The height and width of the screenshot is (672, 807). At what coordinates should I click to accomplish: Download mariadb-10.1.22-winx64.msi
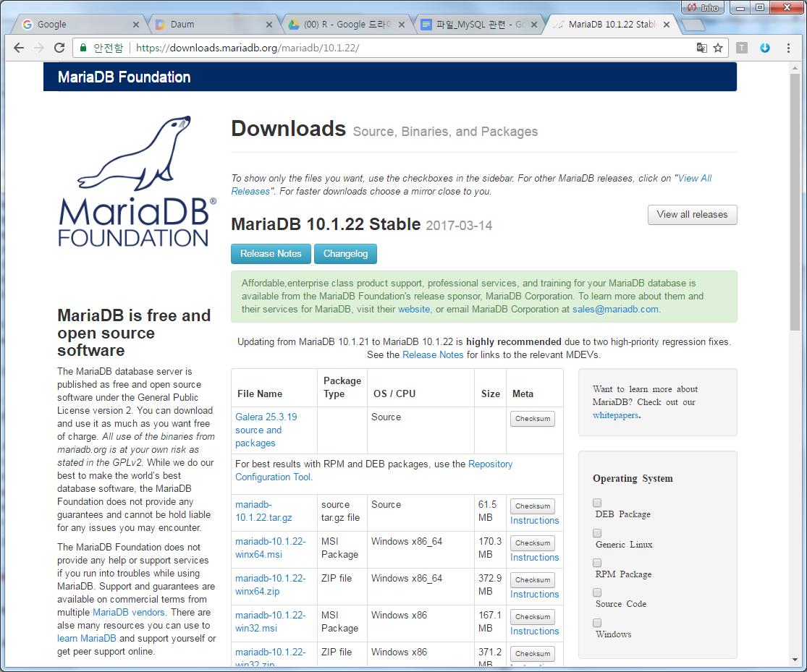point(270,548)
